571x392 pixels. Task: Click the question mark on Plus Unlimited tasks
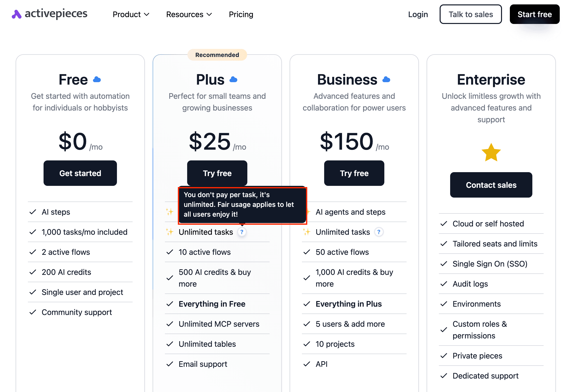coord(242,232)
